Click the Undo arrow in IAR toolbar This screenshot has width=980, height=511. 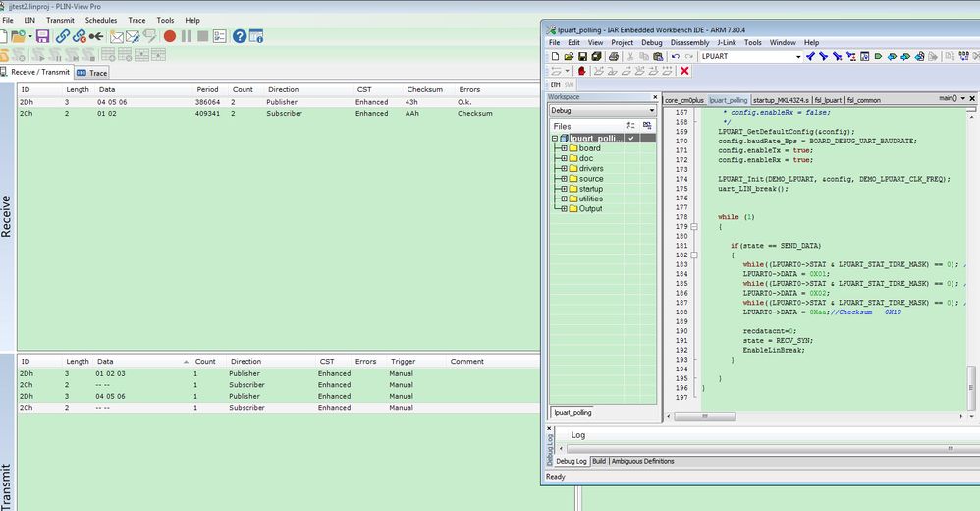pyautogui.click(x=676, y=56)
